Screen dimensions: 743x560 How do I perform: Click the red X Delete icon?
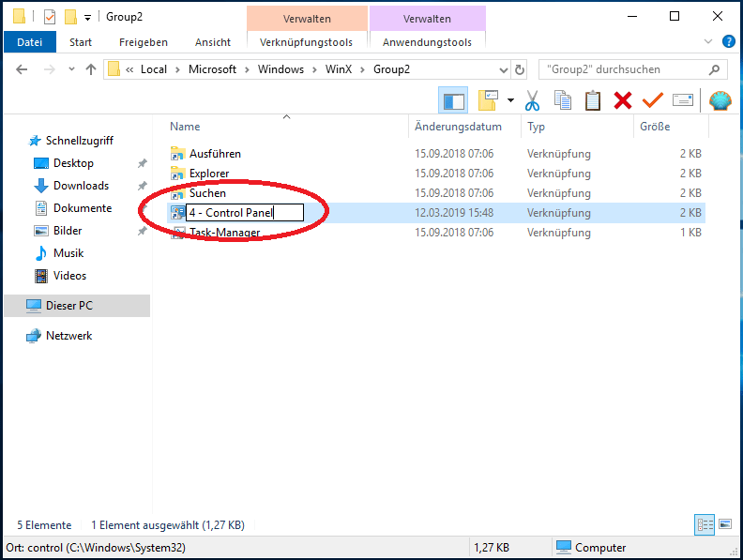pos(622,100)
